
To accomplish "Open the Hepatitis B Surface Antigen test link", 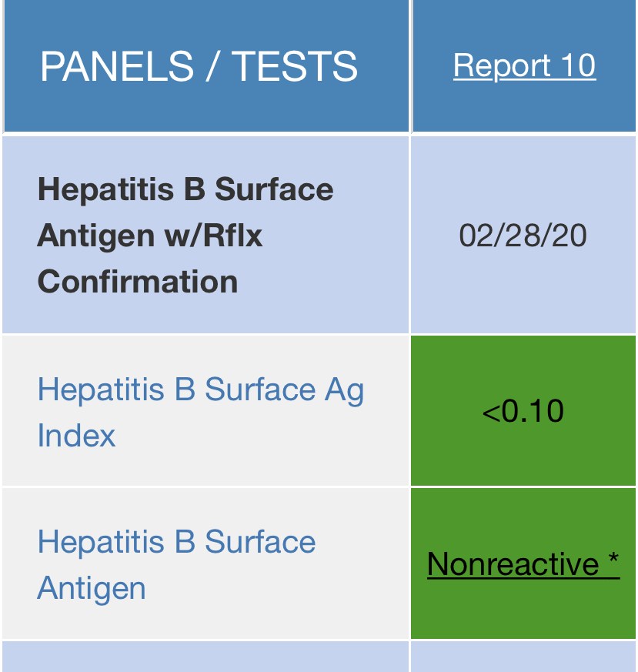I will click(176, 564).
